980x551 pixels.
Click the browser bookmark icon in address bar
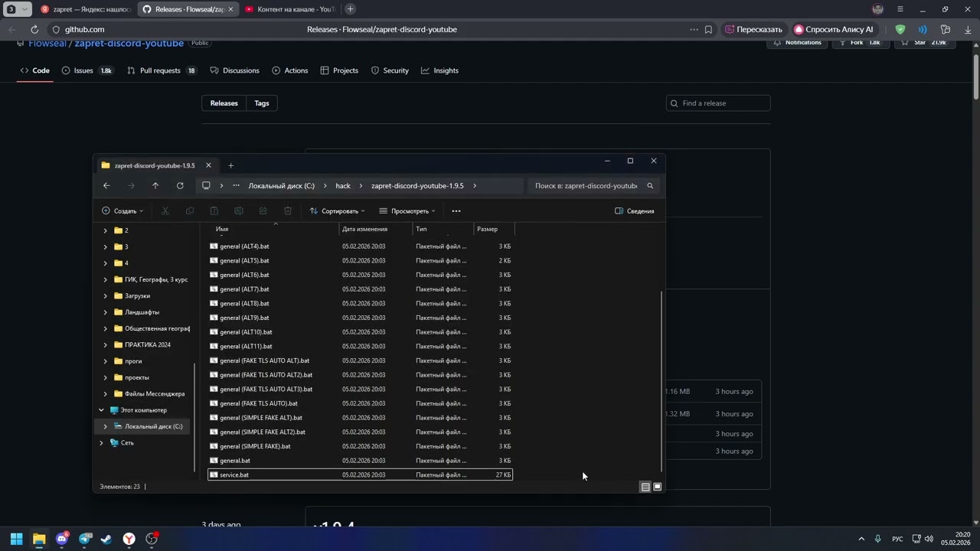tap(708, 30)
